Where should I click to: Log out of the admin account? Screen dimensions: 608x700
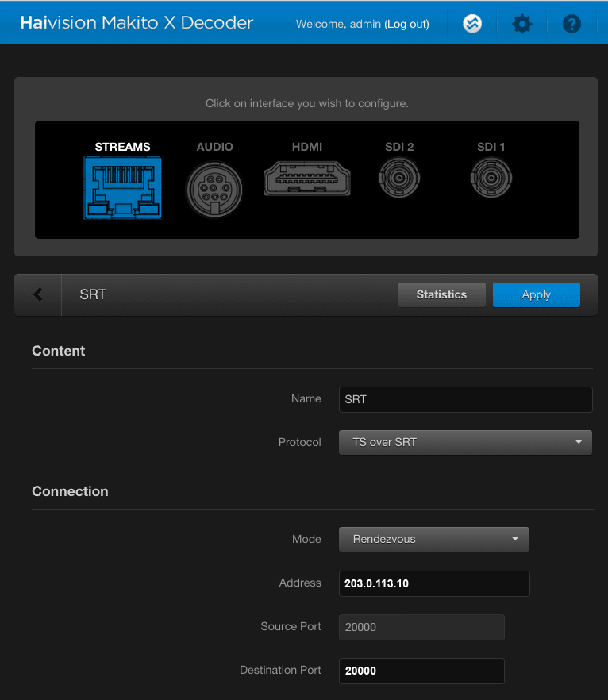point(406,24)
